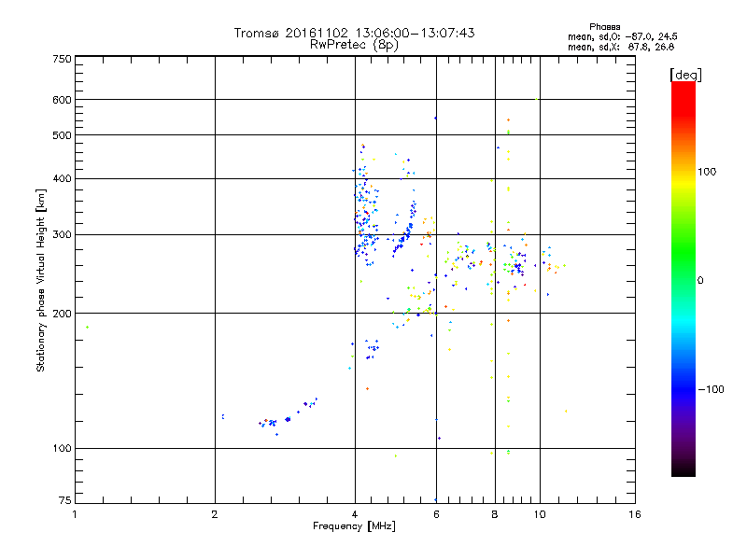Click the x-axis label '10'
The width and height of the screenshot is (747, 560).
click(540, 514)
